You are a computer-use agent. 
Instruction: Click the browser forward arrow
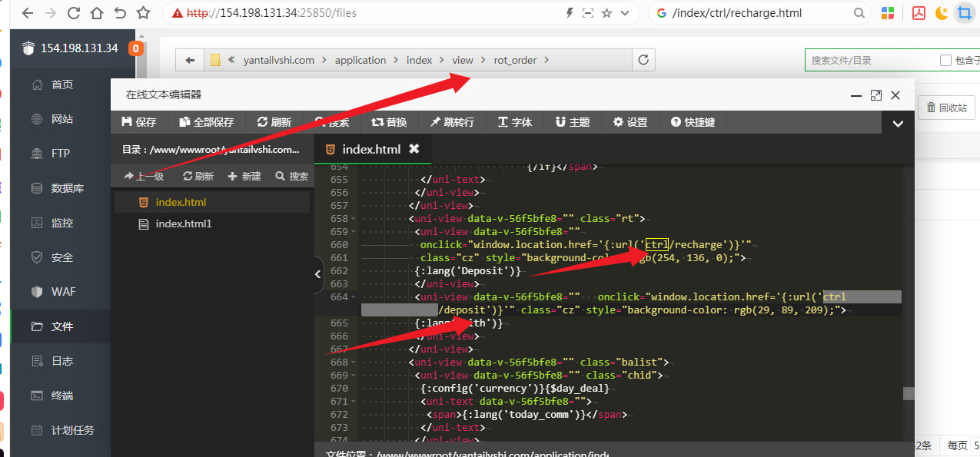click(x=51, y=13)
